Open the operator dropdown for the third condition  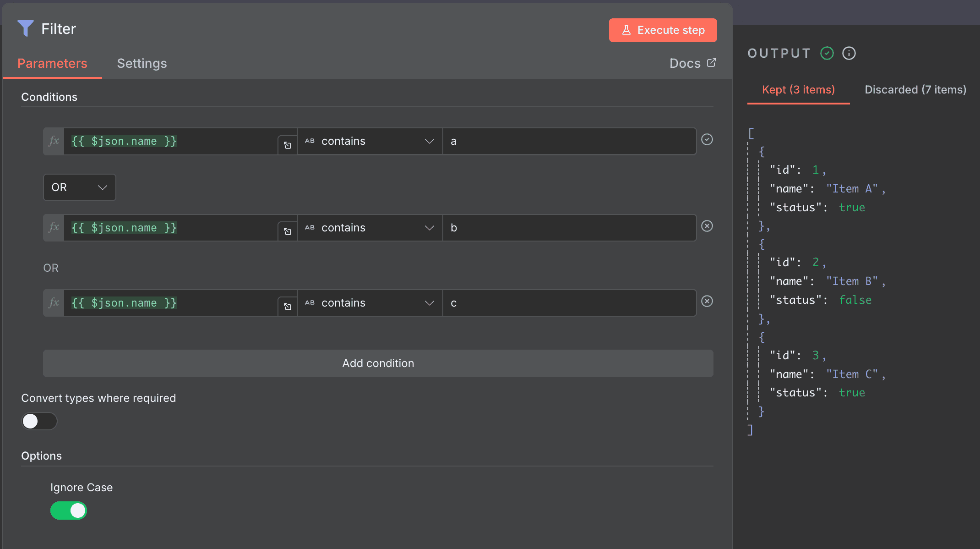[370, 302]
